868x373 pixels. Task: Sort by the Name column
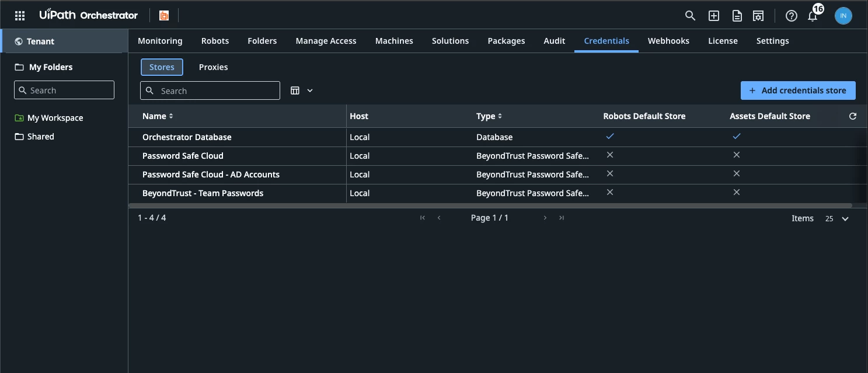click(158, 116)
